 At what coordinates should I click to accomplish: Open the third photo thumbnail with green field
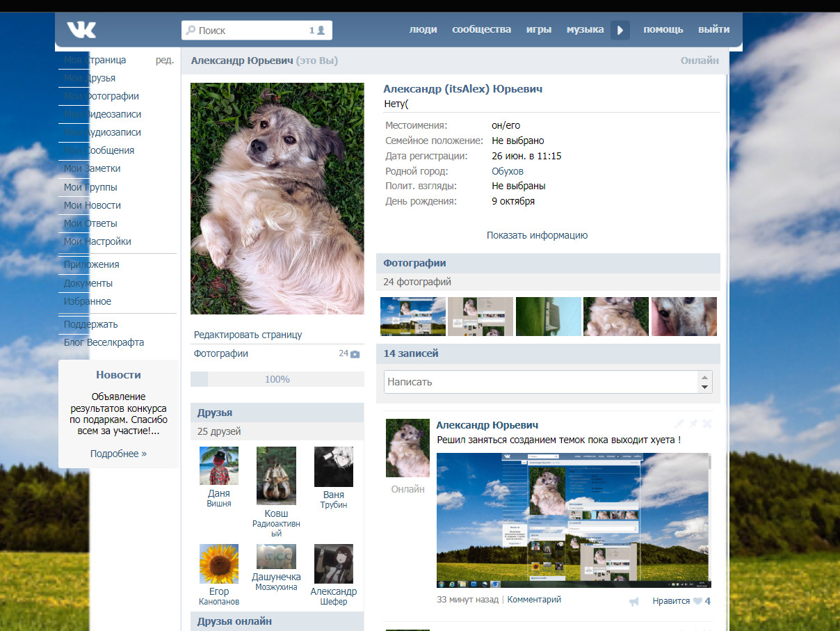coord(549,317)
